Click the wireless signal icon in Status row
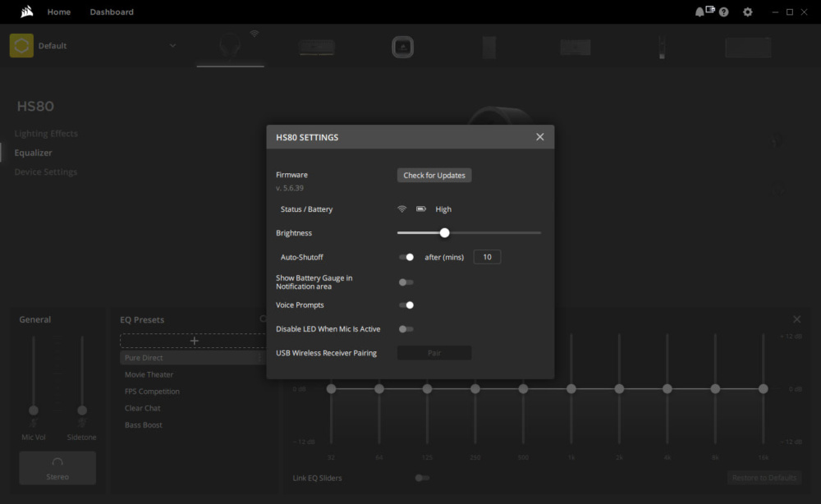Viewport: 821px width, 504px height. [x=401, y=208]
